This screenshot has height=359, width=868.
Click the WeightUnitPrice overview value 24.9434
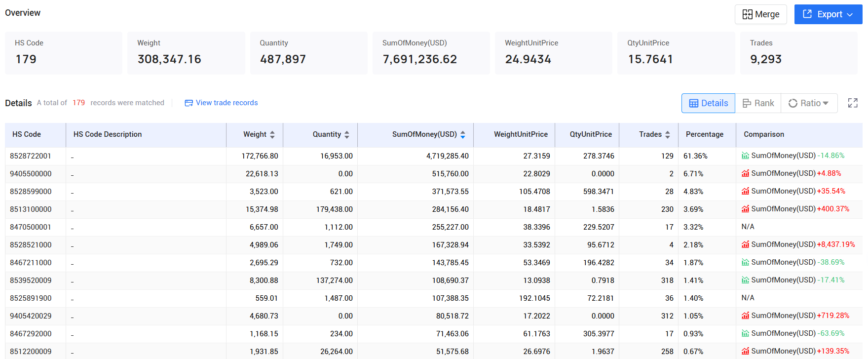(528, 59)
